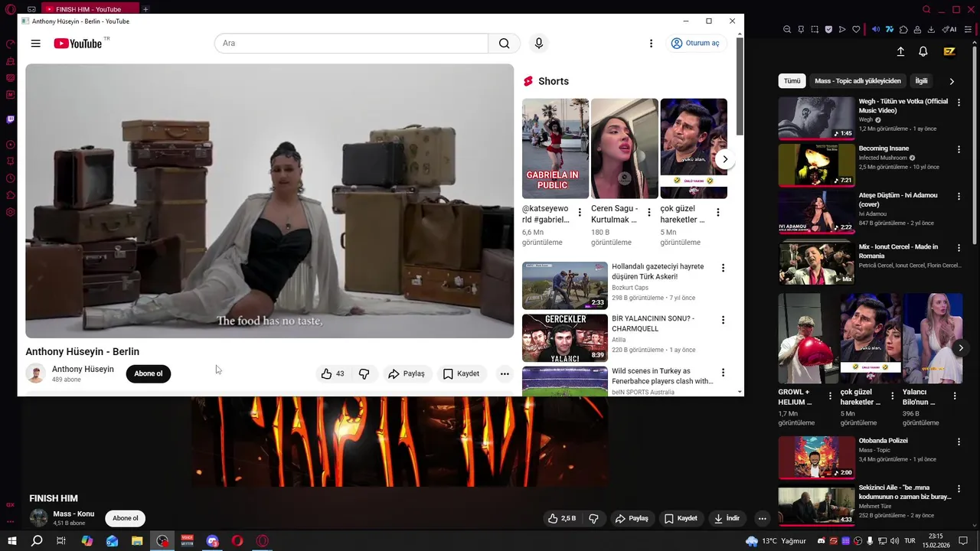Screen dimensions: 980x551
Task: Open more actions for FINISH HIM video
Action: [x=762, y=518]
